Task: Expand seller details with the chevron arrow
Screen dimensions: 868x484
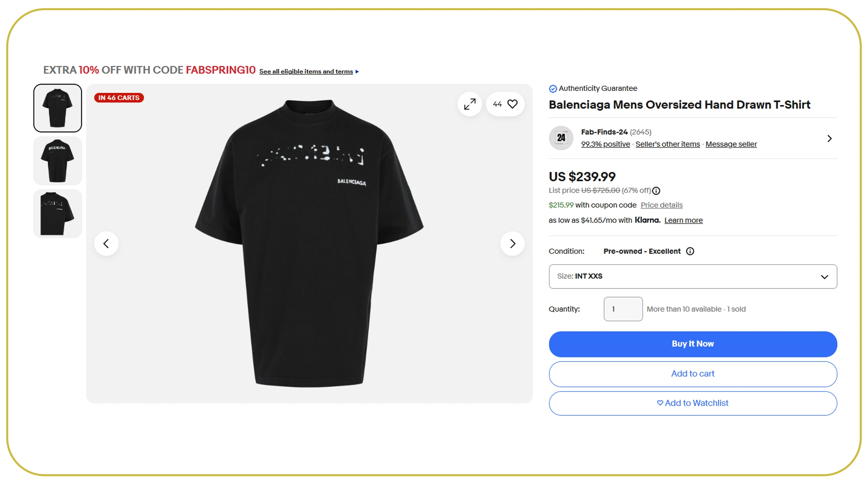Action: tap(829, 139)
